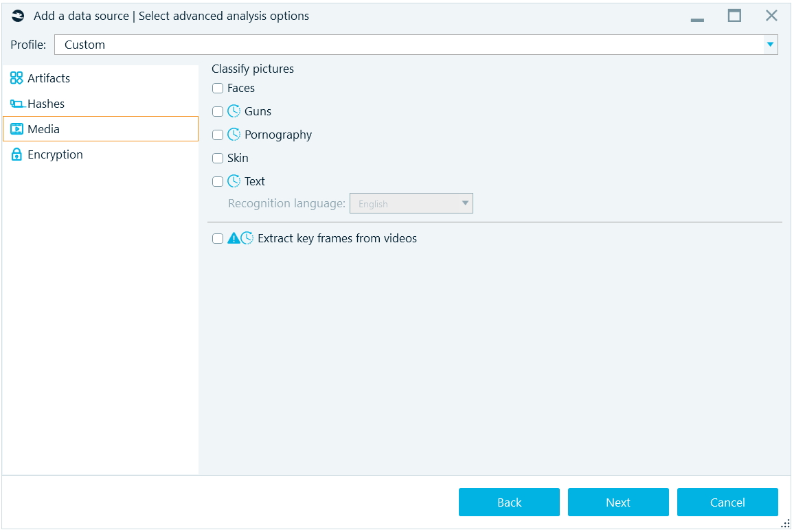
Task: Click the Cancel button
Action: [727, 502]
